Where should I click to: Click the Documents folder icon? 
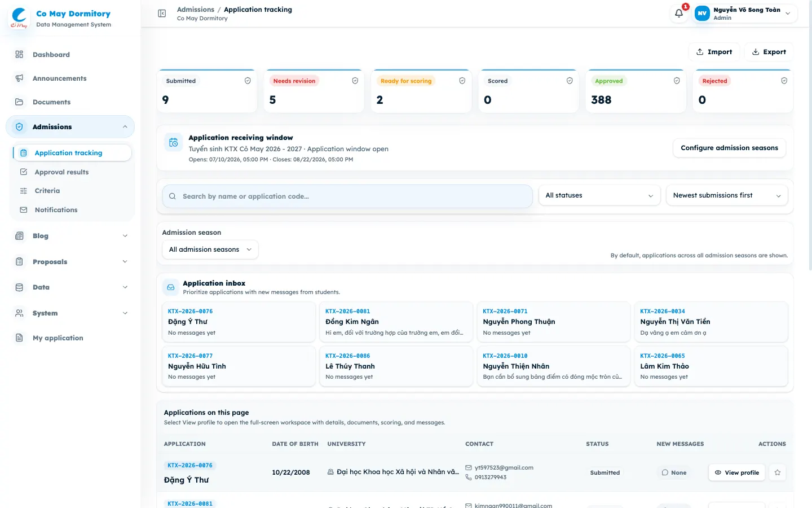coord(19,102)
